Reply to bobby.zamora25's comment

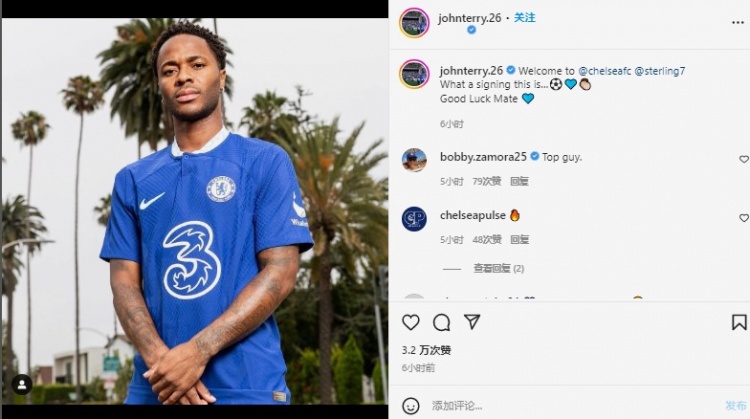(519, 181)
